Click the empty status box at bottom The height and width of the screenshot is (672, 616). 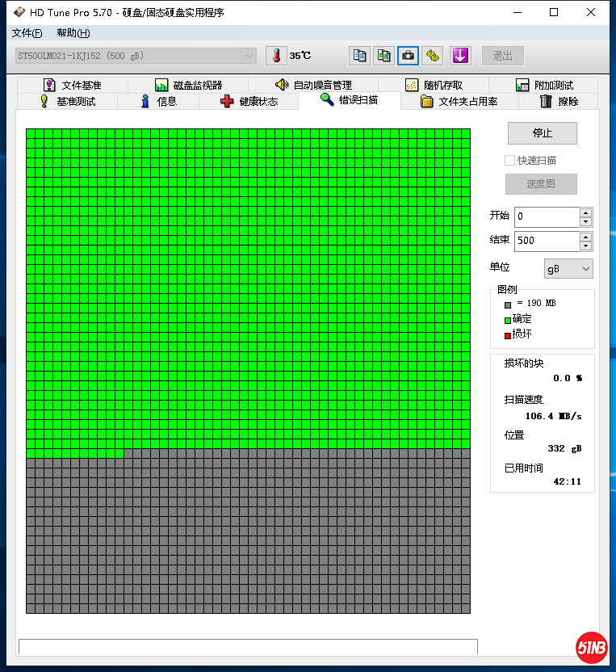tap(248, 647)
